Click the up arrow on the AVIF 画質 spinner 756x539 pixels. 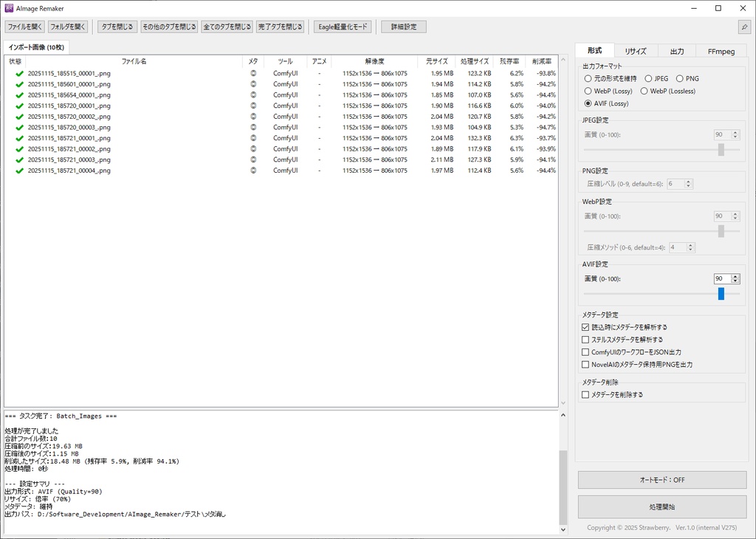pyautogui.click(x=737, y=276)
